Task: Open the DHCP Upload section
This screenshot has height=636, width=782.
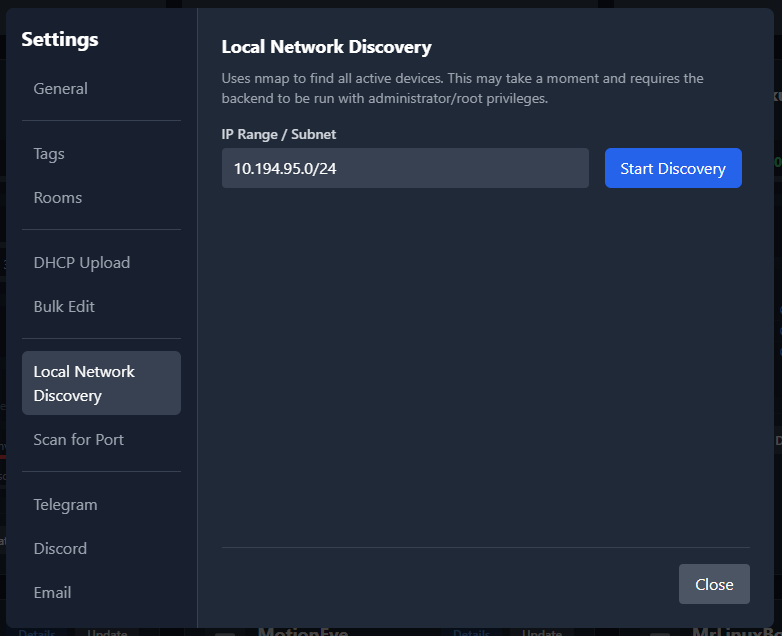Action: pos(82,263)
